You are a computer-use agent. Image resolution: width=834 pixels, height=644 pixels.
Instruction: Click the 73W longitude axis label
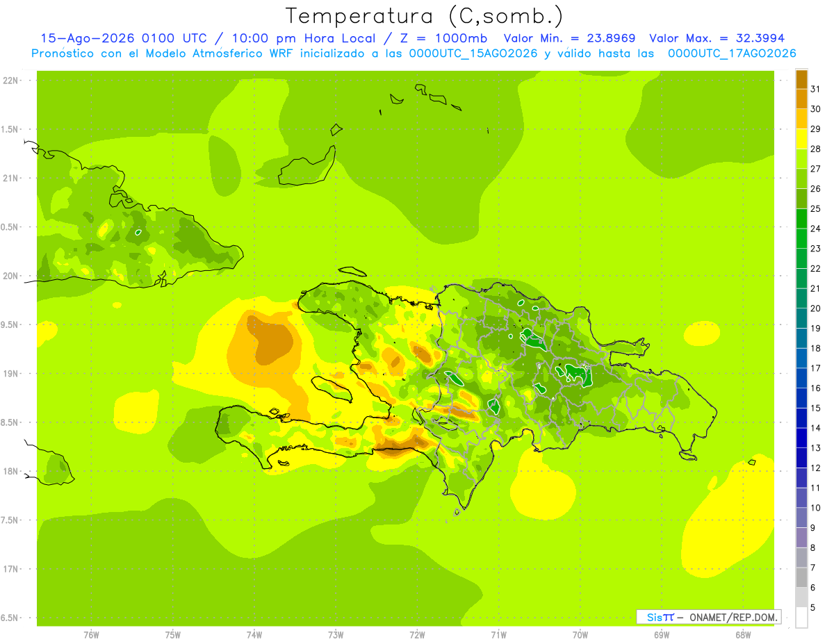point(336,634)
